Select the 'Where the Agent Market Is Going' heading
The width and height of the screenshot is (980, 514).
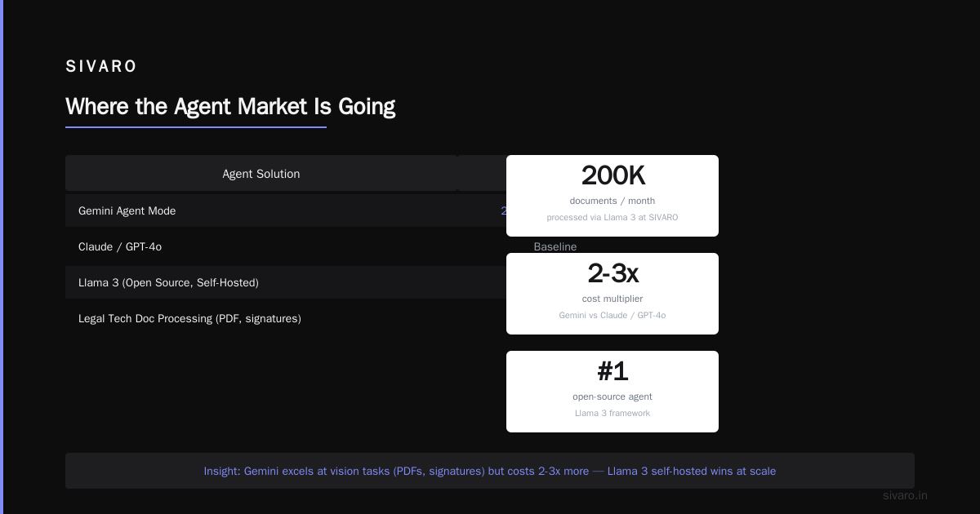pos(230,107)
